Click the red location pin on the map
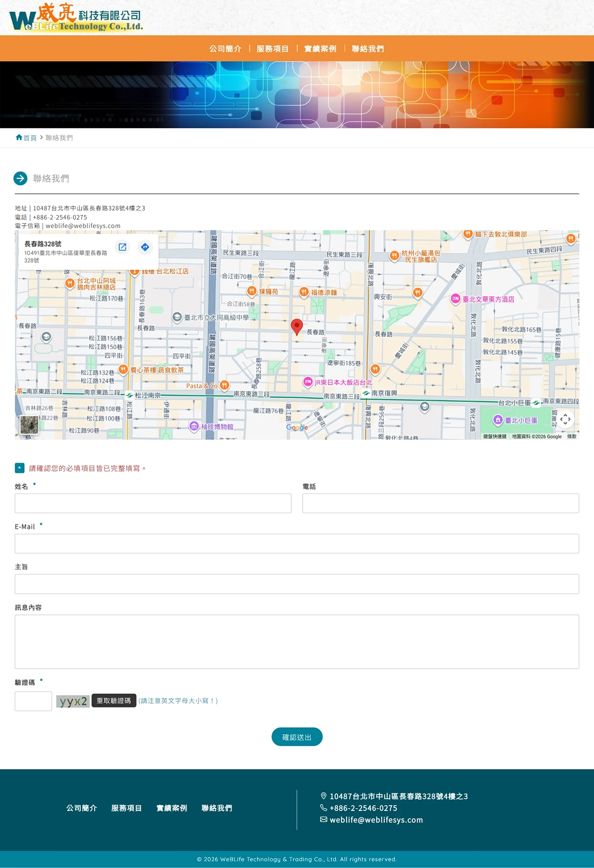 tap(297, 326)
